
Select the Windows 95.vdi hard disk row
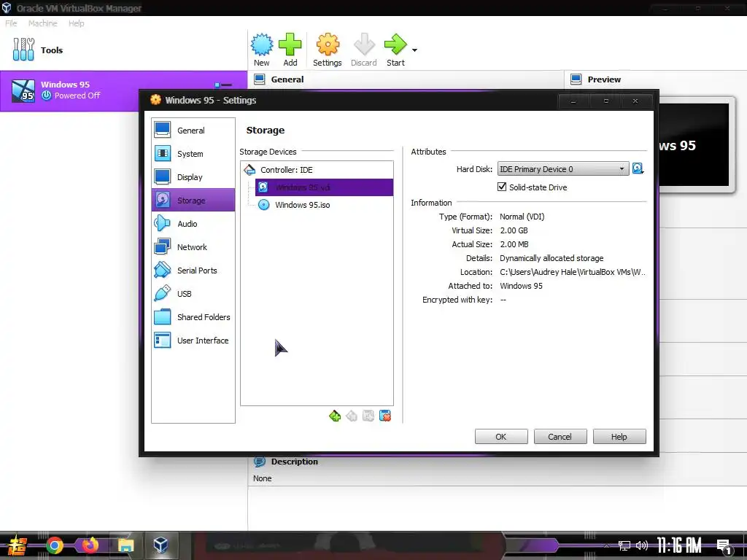pos(324,187)
